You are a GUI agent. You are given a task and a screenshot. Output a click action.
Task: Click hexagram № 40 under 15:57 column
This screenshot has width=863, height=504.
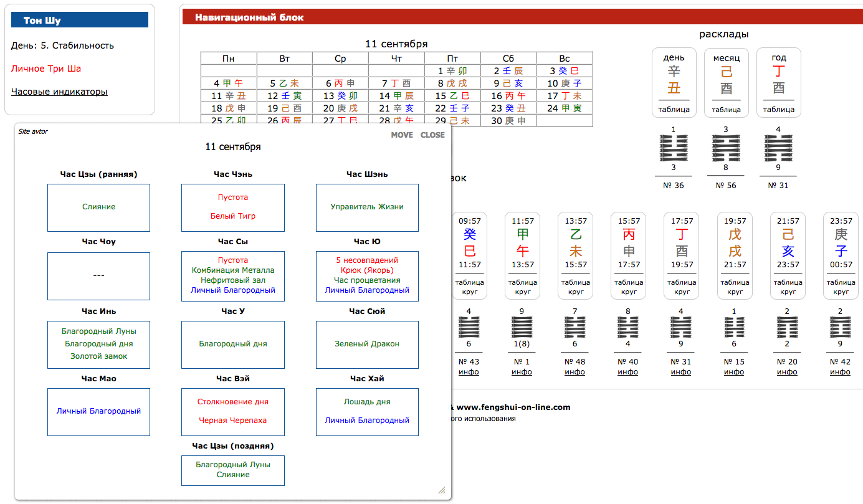point(628,328)
